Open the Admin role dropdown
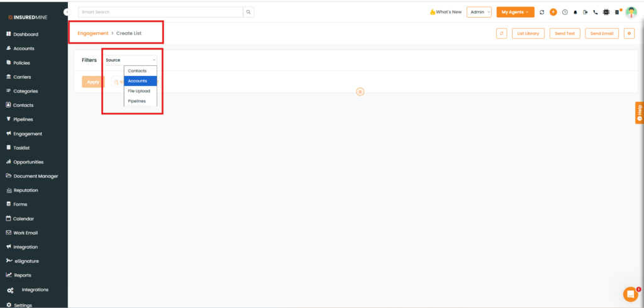The image size is (644, 308). point(479,12)
